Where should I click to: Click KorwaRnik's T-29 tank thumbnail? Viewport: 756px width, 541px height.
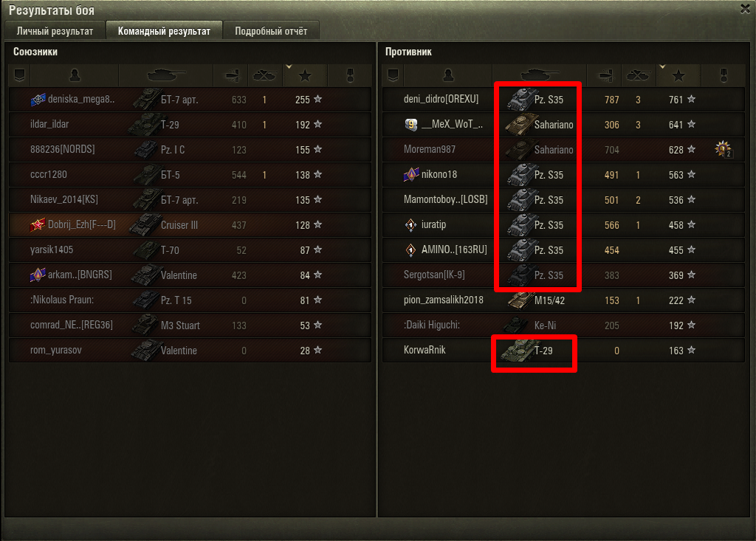click(518, 351)
